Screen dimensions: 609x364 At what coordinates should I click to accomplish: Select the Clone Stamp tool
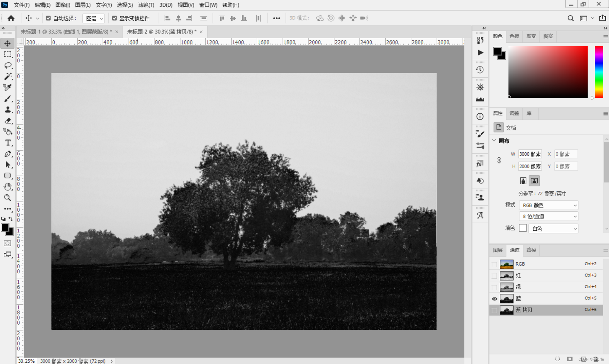coord(7,110)
